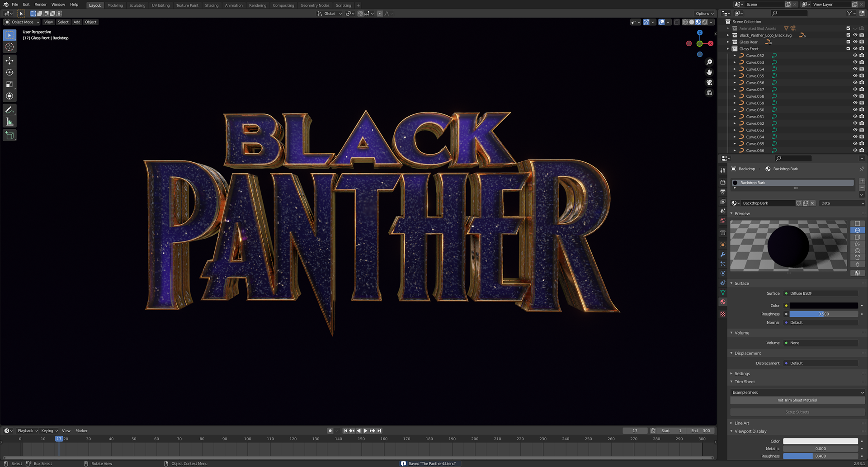Switch viewport to Rendered shading

pos(704,22)
